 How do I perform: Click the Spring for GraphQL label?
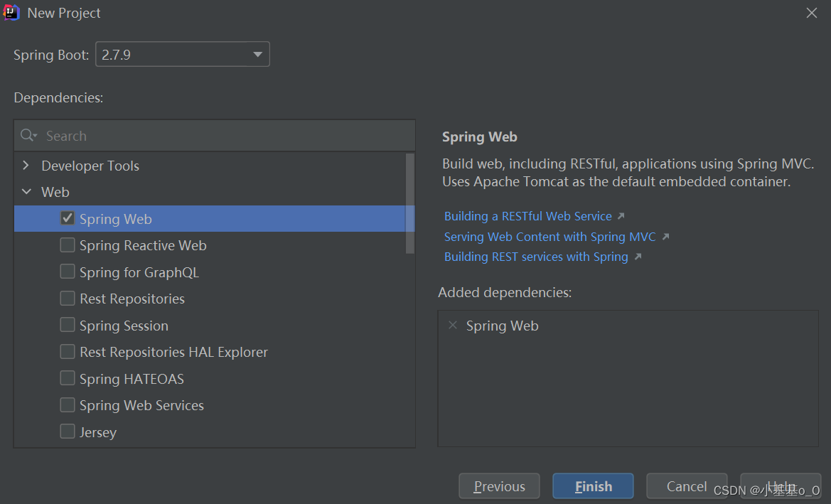(139, 272)
